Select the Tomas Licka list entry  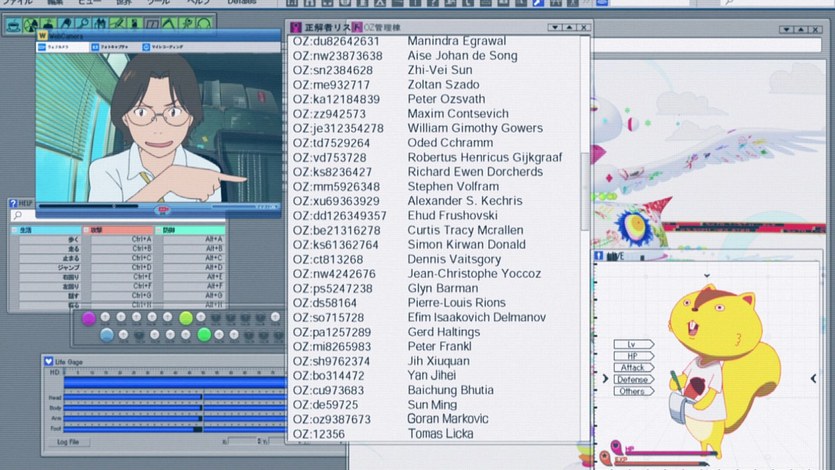(440, 434)
